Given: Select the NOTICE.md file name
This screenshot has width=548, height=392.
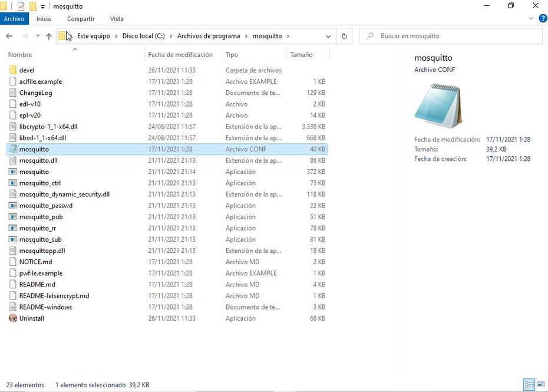Looking at the screenshot, I should click(35, 262).
